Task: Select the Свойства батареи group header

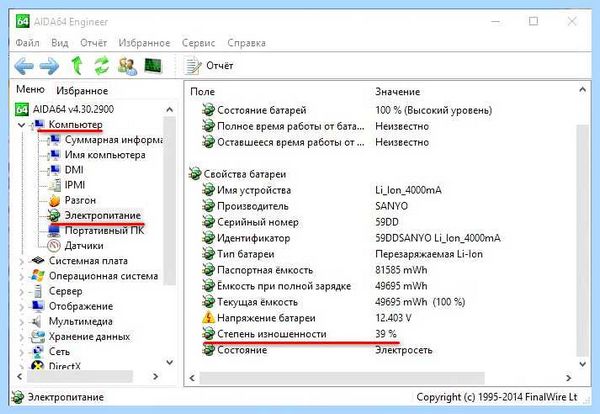Action: tap(238, 174)
